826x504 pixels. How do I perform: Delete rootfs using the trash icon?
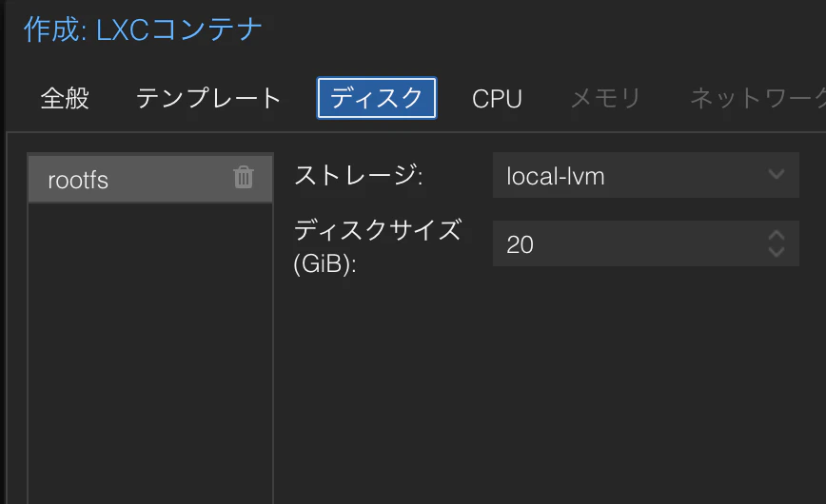click(x=244, y=177)
